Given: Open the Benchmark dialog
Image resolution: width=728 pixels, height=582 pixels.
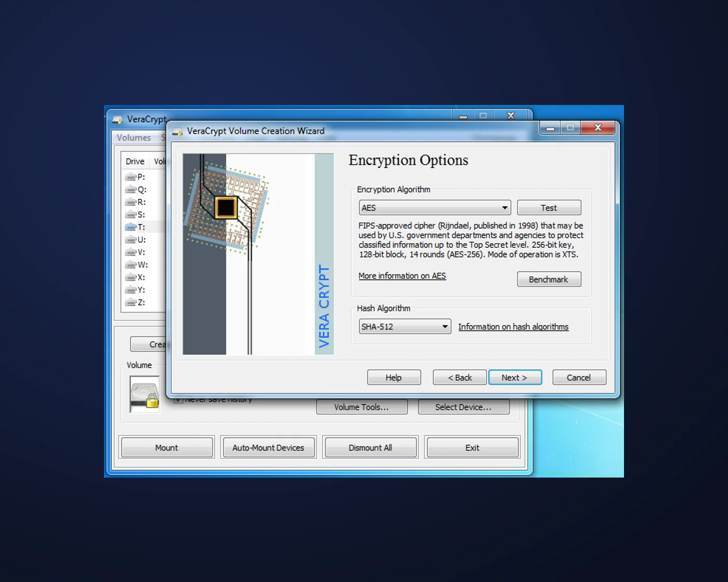Looking at the screenshot, I should point(549,280).
